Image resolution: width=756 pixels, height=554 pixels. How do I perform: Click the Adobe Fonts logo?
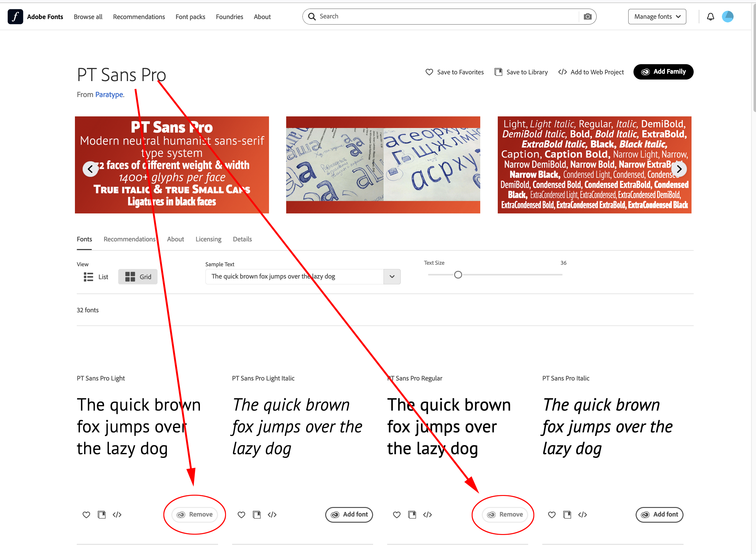tap(15, 16)
